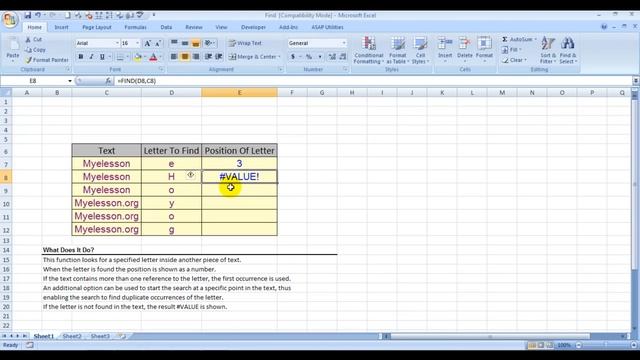
Task: Click the zoom slider in status bar
Action: pyautogui.click(x=605, y=345)
